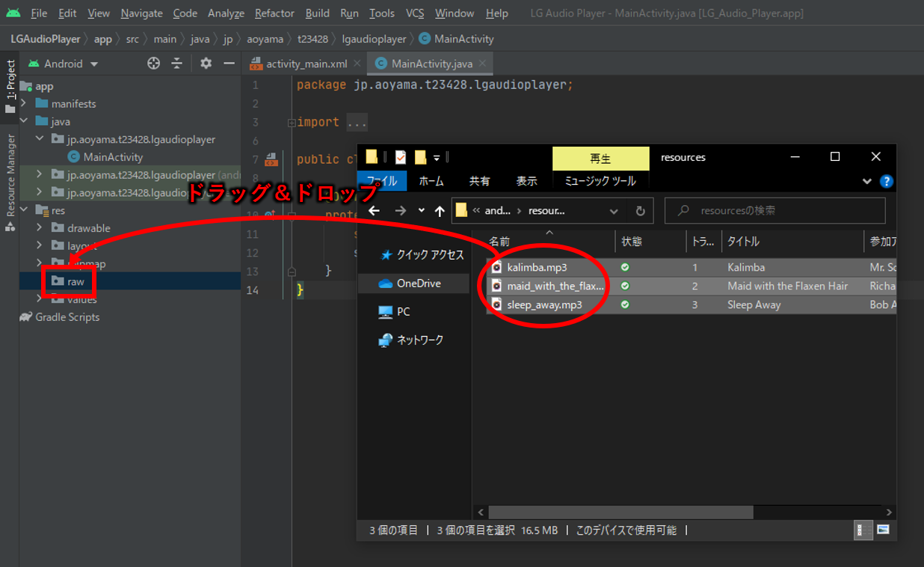Screen dimensions: 924x567
Task: Select PC in navigation pane
Action: click(395, 311)
